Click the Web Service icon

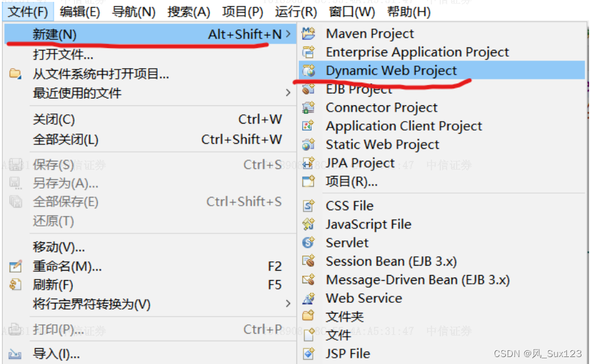(308, 298)
